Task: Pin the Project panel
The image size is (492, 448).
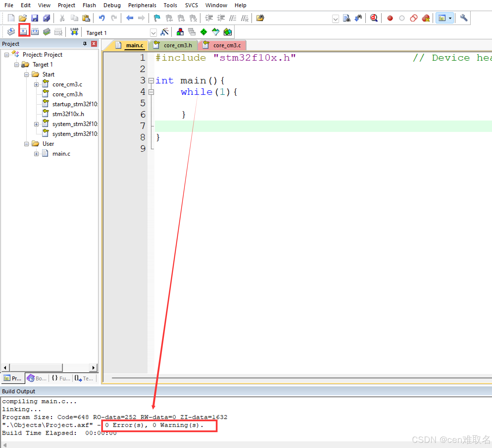Action: (85, 44)
